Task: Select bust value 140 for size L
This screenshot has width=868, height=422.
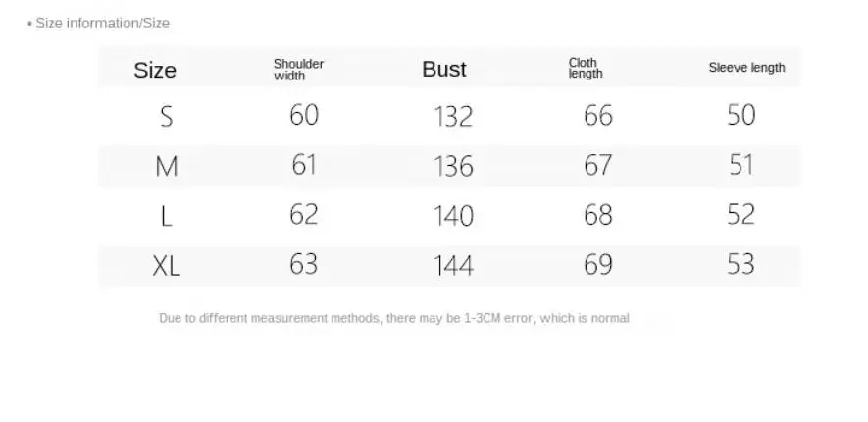Action: (453, 216)
